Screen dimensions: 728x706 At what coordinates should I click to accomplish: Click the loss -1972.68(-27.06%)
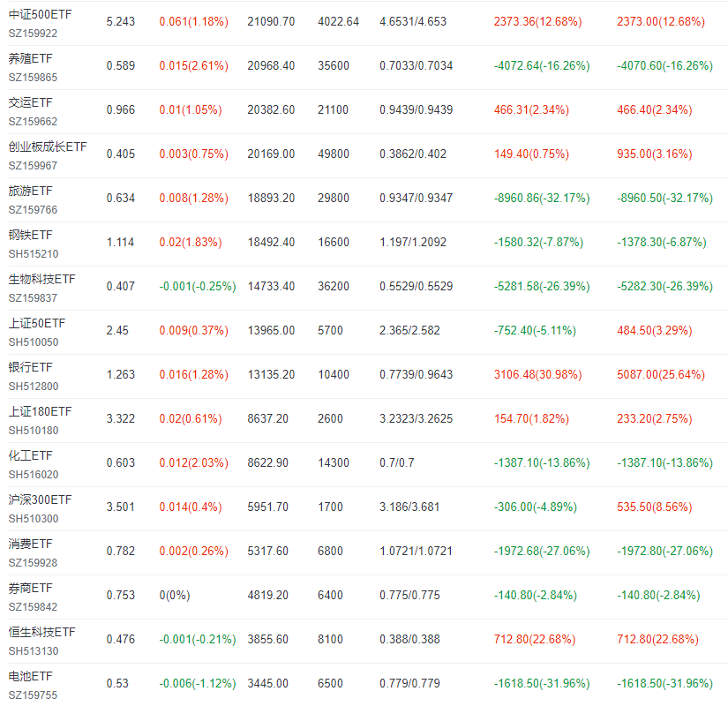542,552
